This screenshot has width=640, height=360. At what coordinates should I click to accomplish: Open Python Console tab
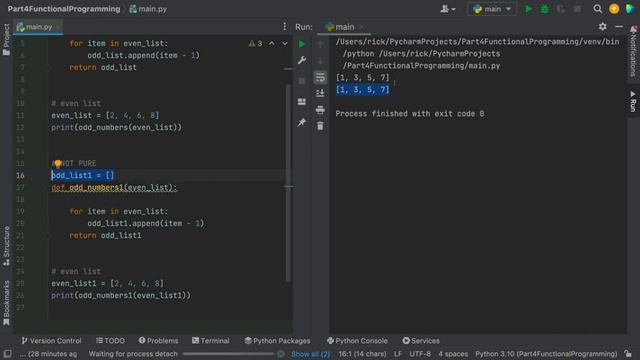click(x=357, y=340)
